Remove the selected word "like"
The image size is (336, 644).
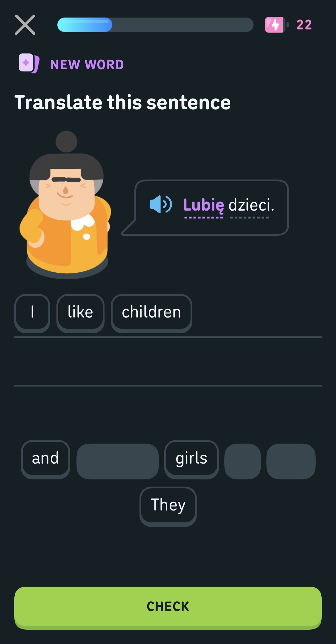80,312
